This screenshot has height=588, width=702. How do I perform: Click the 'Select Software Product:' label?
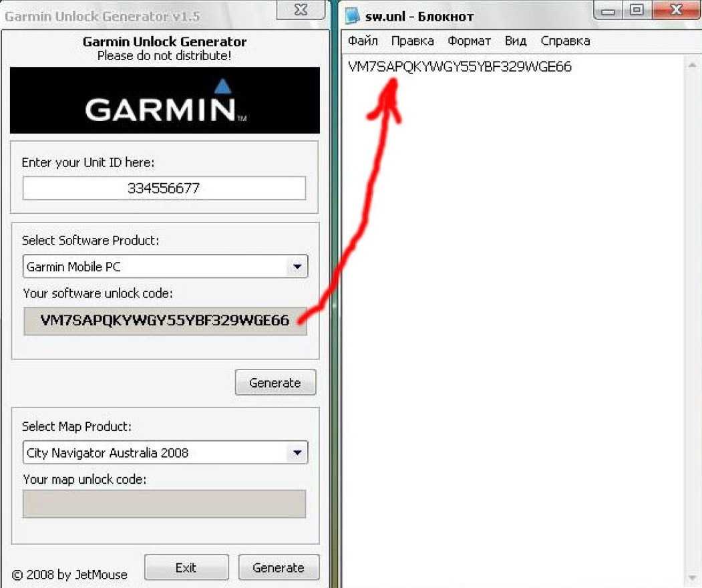[90, 241]
